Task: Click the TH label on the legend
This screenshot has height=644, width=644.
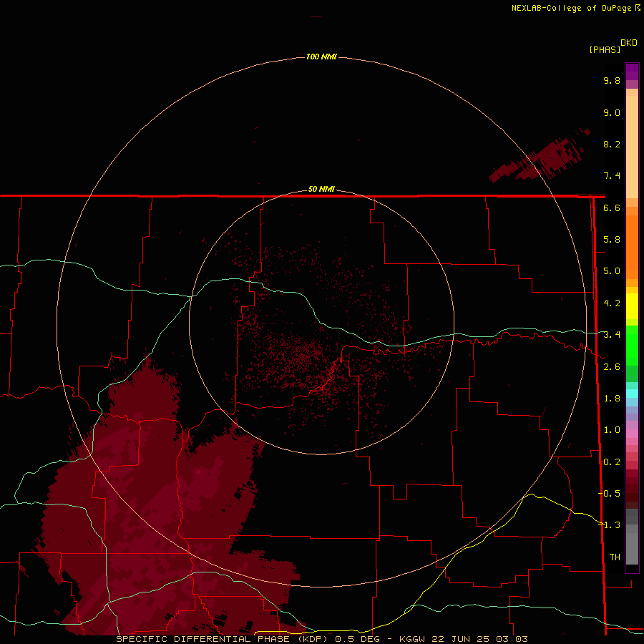Action: (x=615, y=557)
